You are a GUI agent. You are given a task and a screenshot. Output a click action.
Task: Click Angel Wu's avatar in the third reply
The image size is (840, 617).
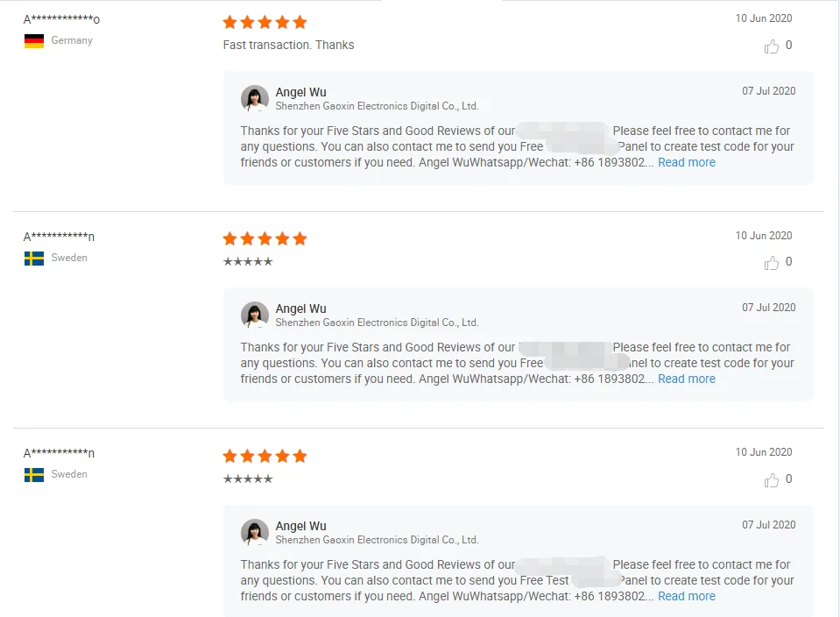(x=255, y=533)
